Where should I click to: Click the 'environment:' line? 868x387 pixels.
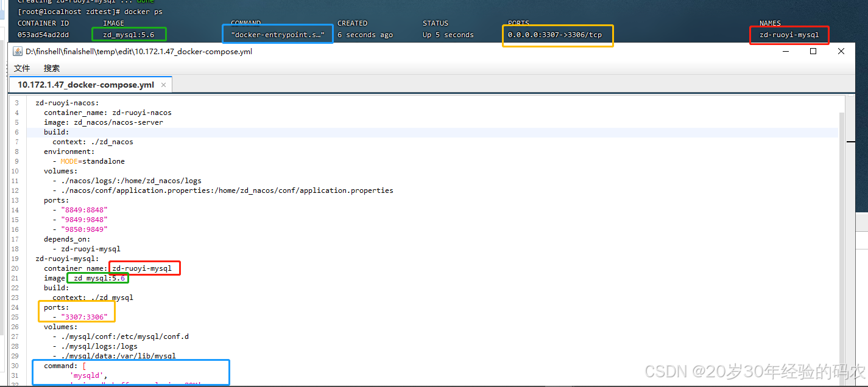[x=69, y=152]
